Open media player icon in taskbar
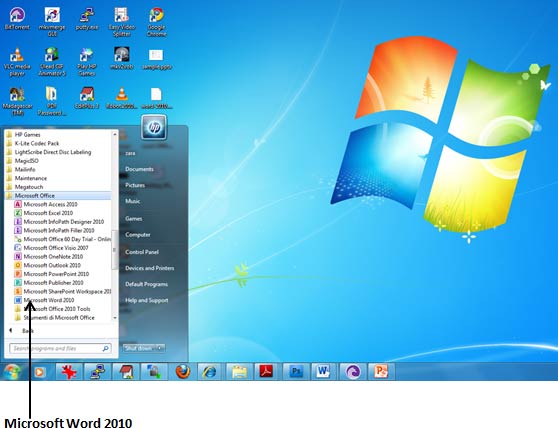The image size is (558, 428). [x=40, y=372]
